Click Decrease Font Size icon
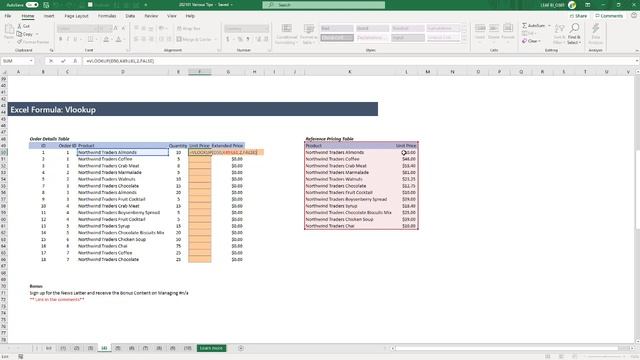This screenshot has width=640, height=360. (123, 29)
